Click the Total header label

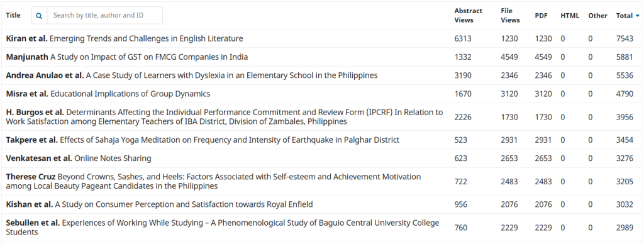[625, 16]
